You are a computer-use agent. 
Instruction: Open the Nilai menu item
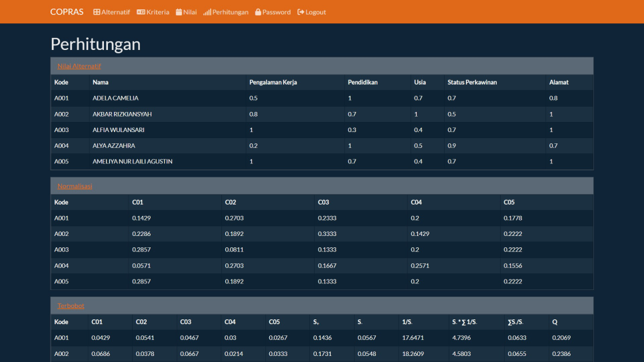(186, 12)
